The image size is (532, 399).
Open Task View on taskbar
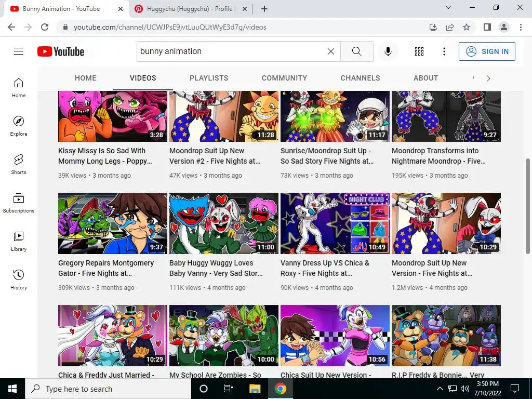tap(229, 389)
